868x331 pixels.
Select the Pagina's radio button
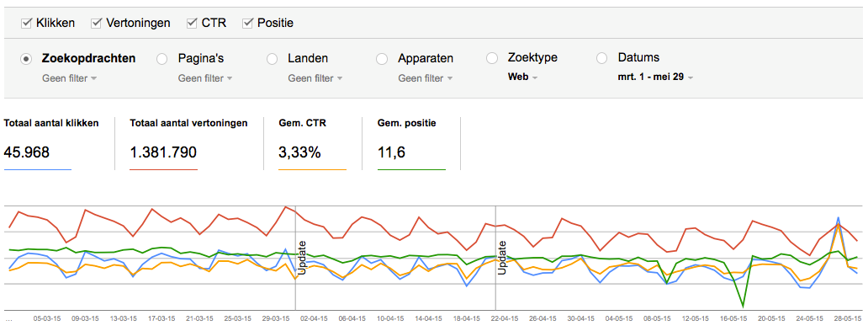click(161, 59)
